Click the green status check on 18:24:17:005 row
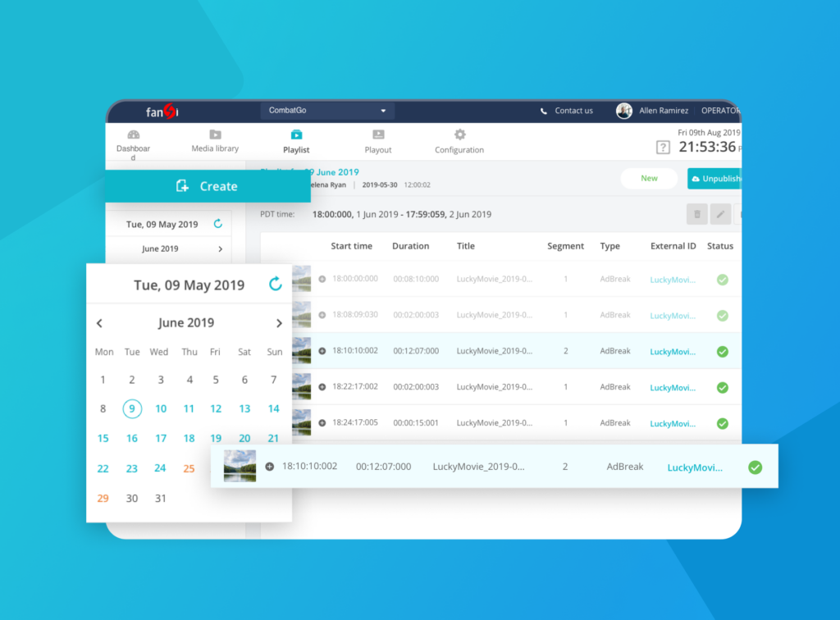The width and height of the screenshot is (840, 620). [x=722, y=423]
